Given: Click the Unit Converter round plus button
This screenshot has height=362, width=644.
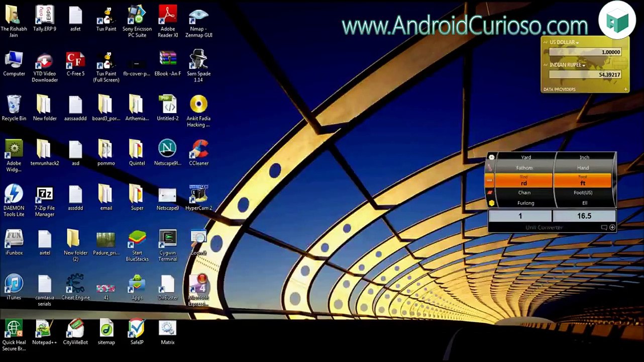Looking at the screenshot, I should 612,228.
